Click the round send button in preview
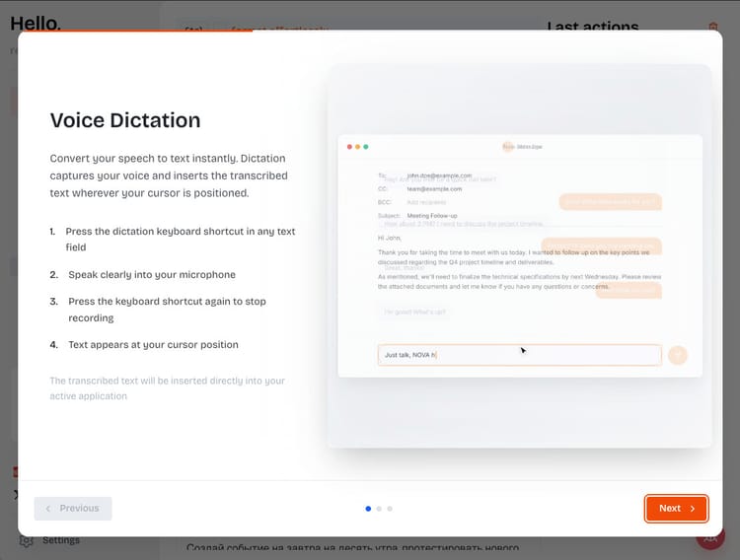 678,355
